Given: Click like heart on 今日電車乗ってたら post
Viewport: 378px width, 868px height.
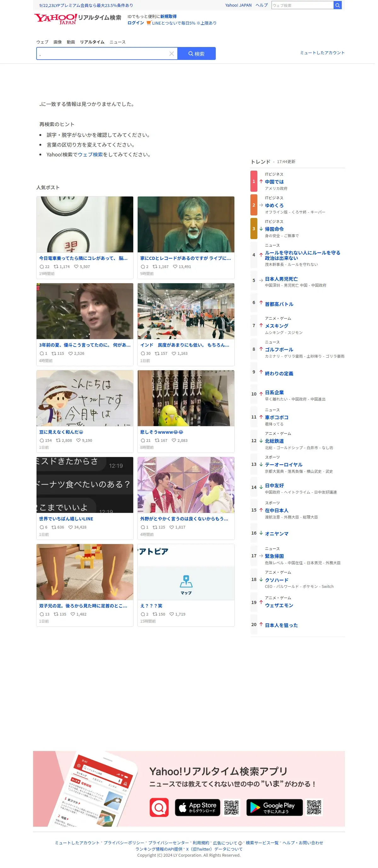Looking at the screenshot, I should 76,267.
